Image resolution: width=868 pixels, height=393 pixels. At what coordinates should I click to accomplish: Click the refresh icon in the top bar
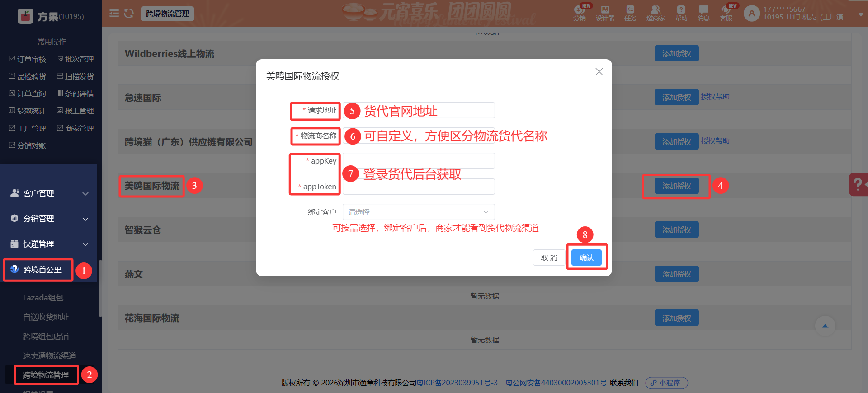[129, 14]
